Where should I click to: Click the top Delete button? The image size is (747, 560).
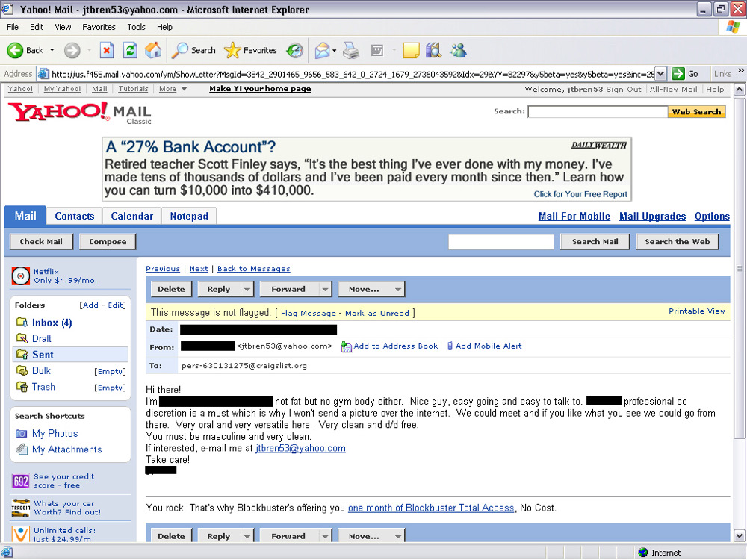click(x=172, y=289)
